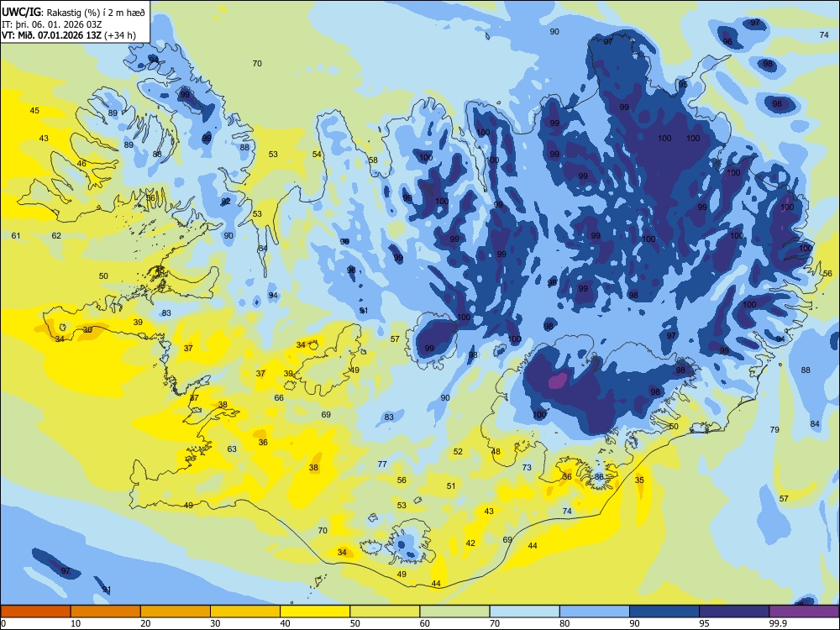The height and width of the screenshot is (630, 840).
Task: Click the map value '35' in the southeast
Action: 639,480
